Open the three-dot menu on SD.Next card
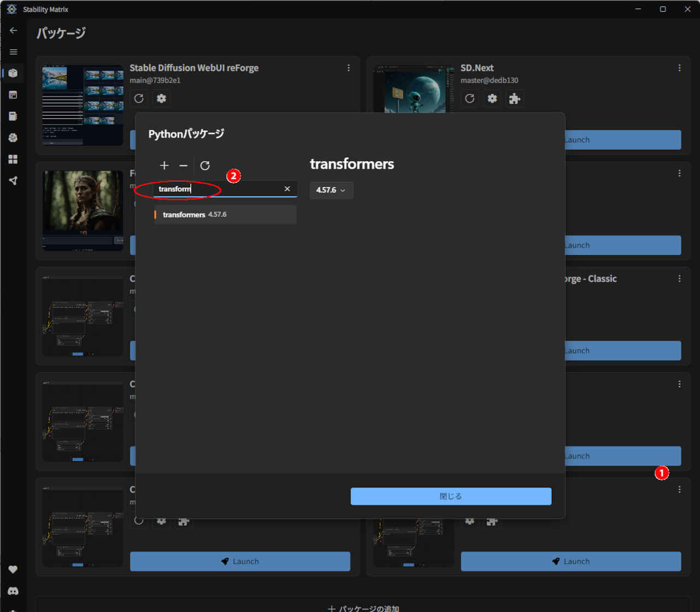The image size is (700, 612). (x=679, y=68)
